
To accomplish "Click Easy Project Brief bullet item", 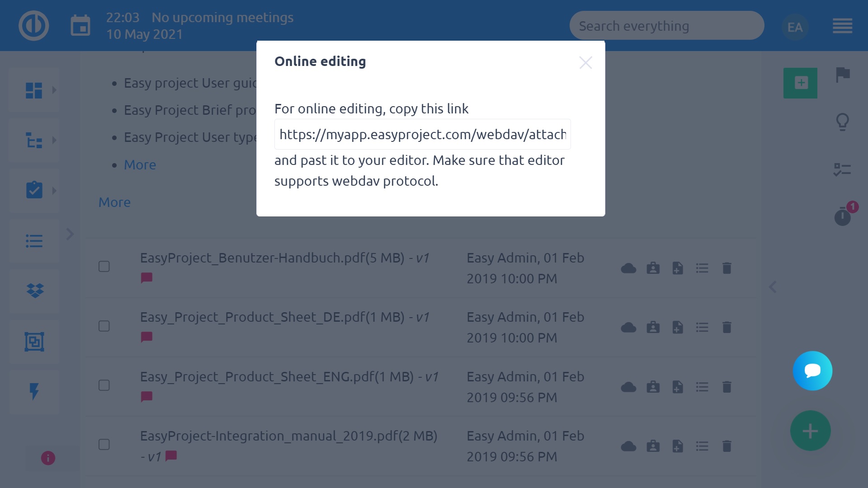I will click(190, 110).
